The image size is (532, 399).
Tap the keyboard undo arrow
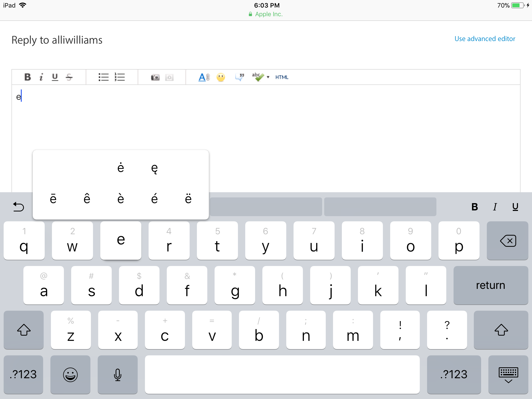click(x=18, y=207)
